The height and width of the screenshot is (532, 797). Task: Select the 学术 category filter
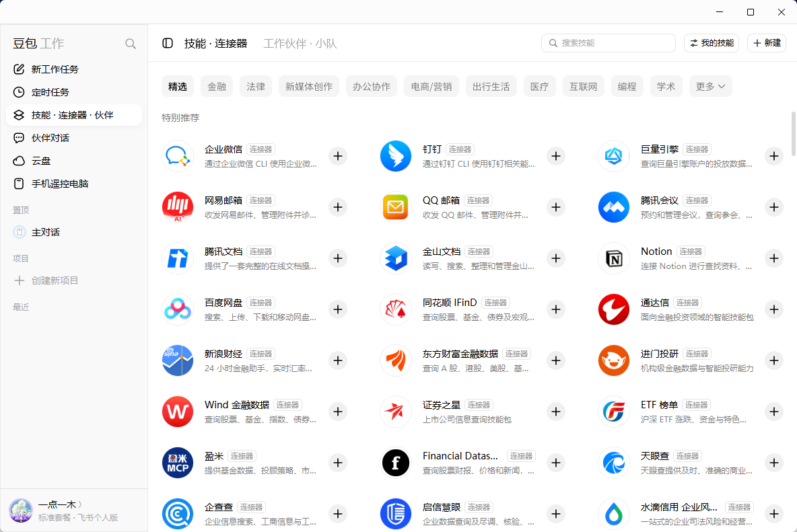click(x=666, y=87)
